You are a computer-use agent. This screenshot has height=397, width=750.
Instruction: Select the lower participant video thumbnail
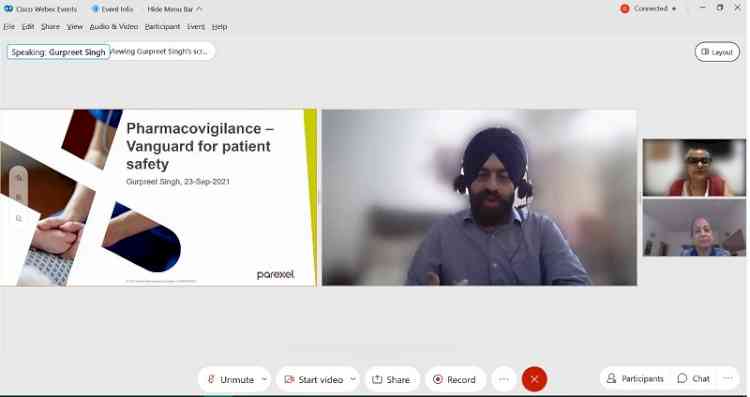694,227
